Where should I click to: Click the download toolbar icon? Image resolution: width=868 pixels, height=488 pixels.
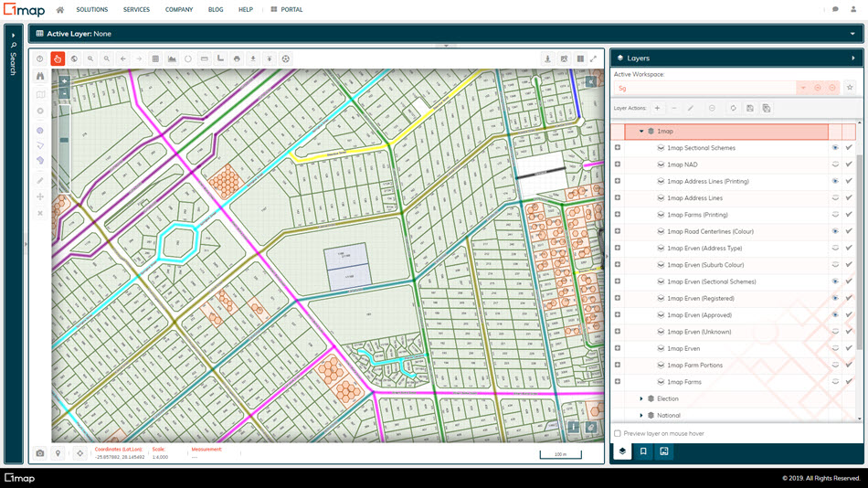[253, 58]
